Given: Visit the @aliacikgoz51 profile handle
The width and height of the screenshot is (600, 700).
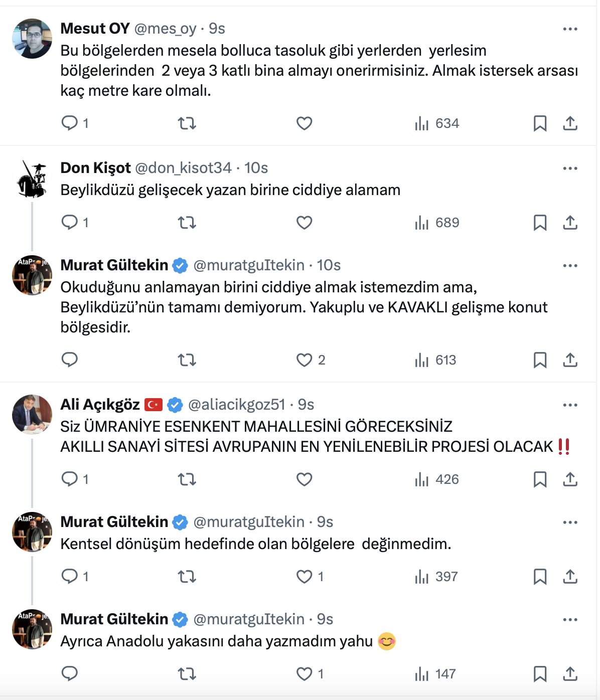Looking at the screenshot, I should (236, 405).
